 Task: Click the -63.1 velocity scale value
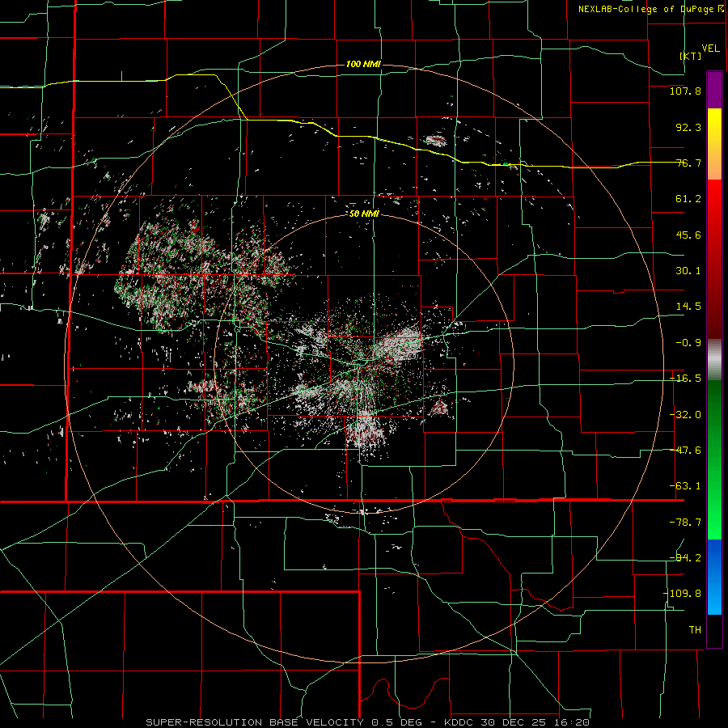pos(685,486)
